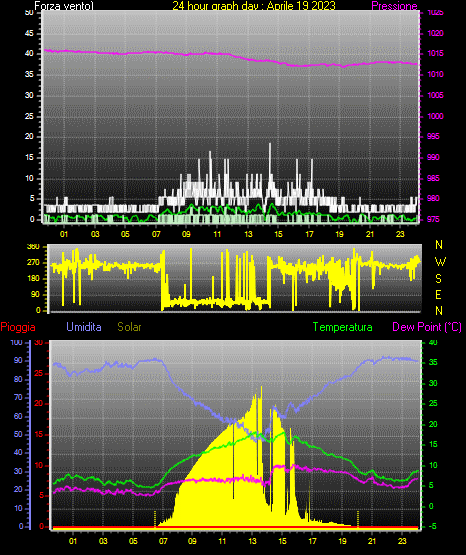Click the Pressione legend label

(394, 6)
